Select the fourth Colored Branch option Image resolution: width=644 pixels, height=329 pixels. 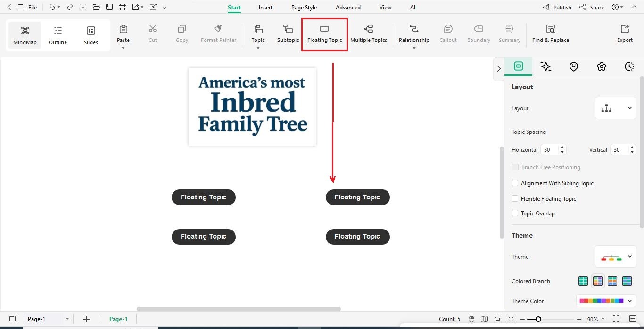click(627, 281)
